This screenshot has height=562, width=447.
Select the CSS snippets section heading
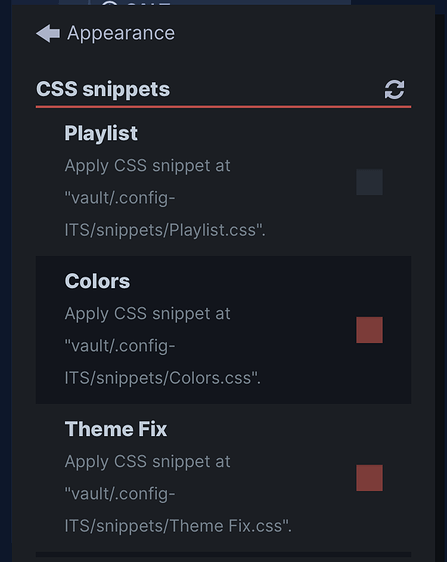[x=103, y=89]
